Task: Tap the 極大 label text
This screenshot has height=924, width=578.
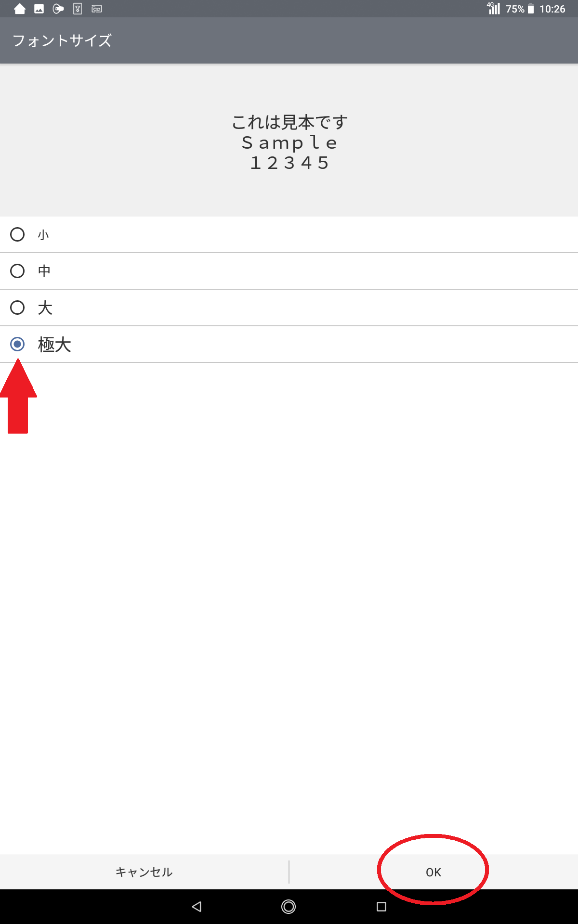Action: [x=54, y=345]
